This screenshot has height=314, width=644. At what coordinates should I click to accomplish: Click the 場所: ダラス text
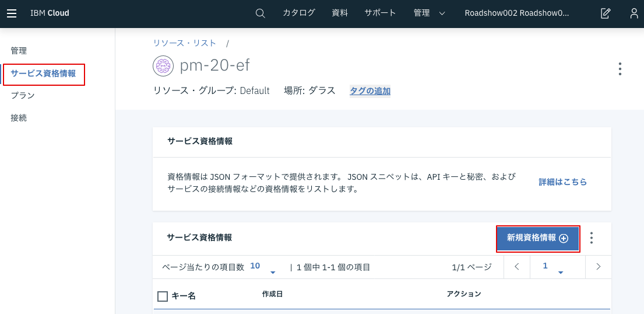[309, 90]
